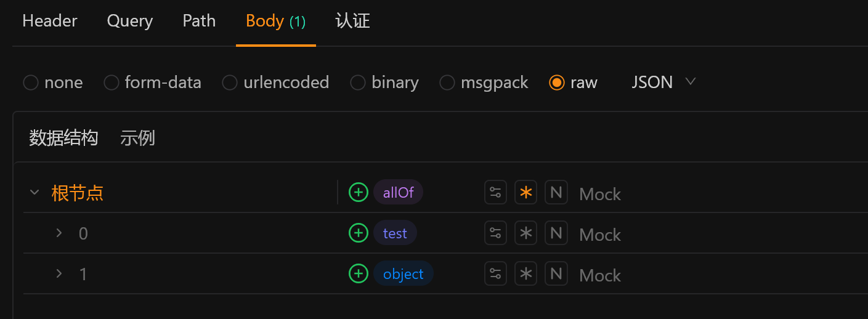Open the JSON format dropdown
The image size is (868, 319).
coord(663,83)
